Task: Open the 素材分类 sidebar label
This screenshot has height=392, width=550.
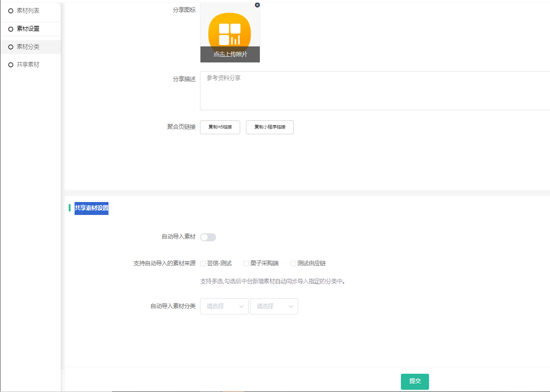Action: click(28, 47)
